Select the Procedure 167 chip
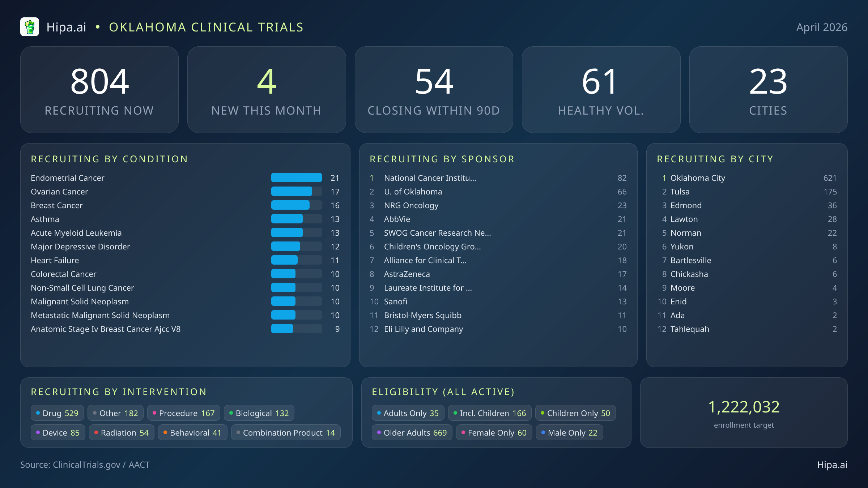This screenshot has width=868, height=488. point(184,413)
